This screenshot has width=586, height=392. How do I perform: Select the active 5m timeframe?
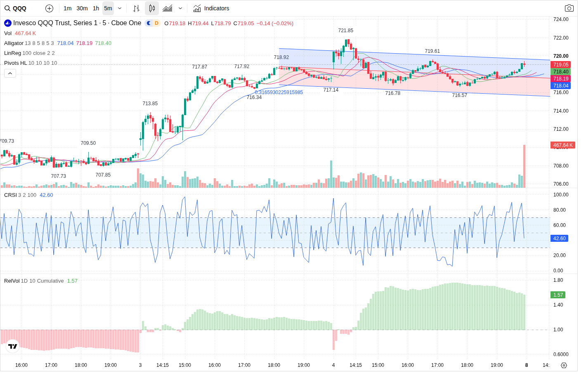(108, 8)
